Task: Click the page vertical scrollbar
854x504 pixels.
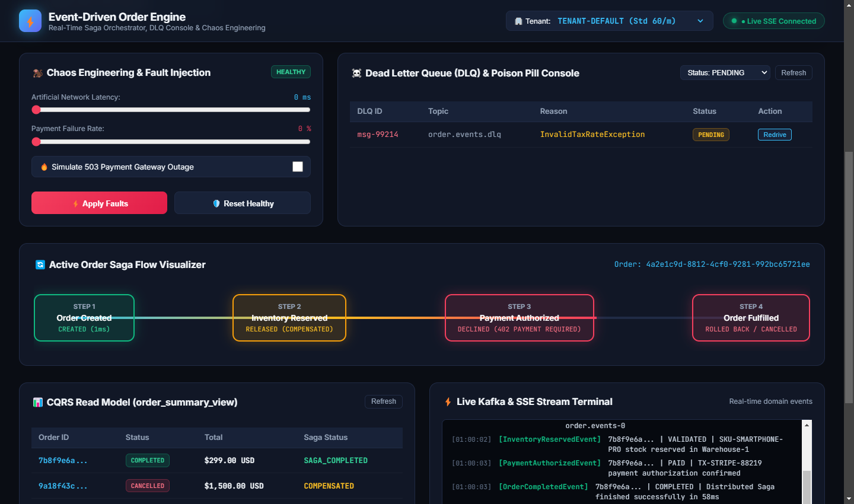Action: pos(849,277)
